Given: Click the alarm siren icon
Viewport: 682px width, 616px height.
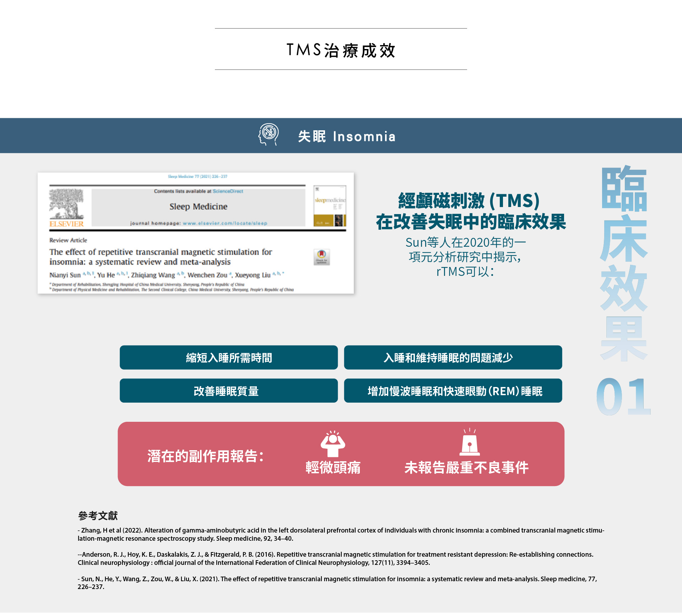Looking at the screenshot, I should click(470, 442).
